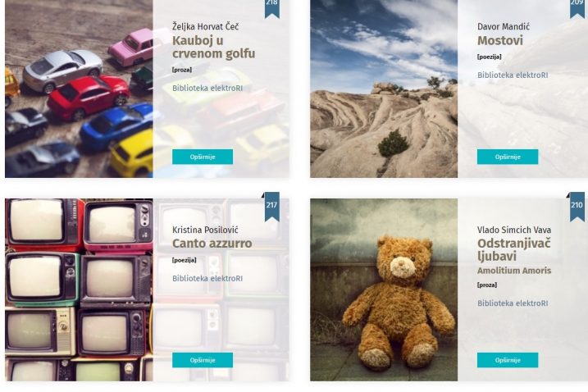Click the 218 ribbon bookmark badge
Screen dimensions: 588x392
tap(272, 7)
